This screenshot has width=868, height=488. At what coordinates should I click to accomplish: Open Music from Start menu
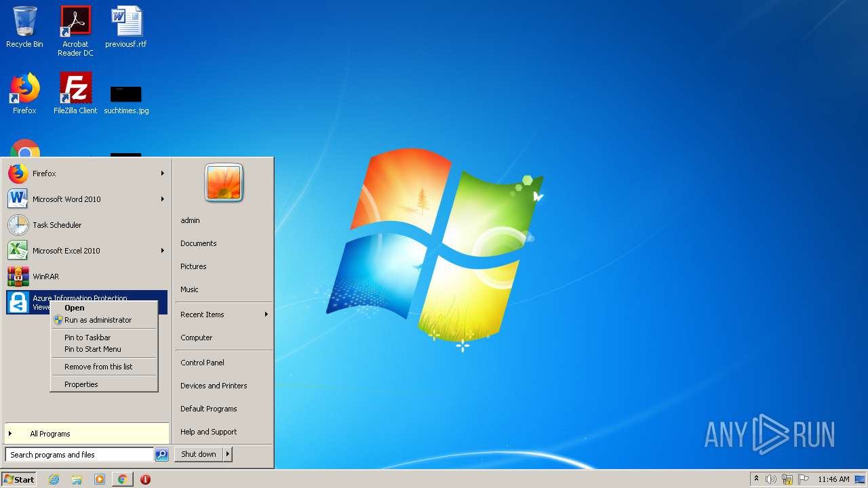224,289
